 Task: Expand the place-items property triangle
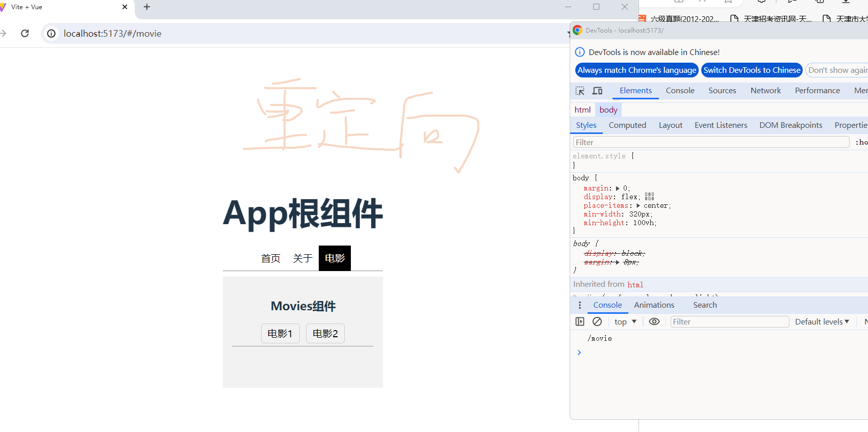[x=638, y=206]
